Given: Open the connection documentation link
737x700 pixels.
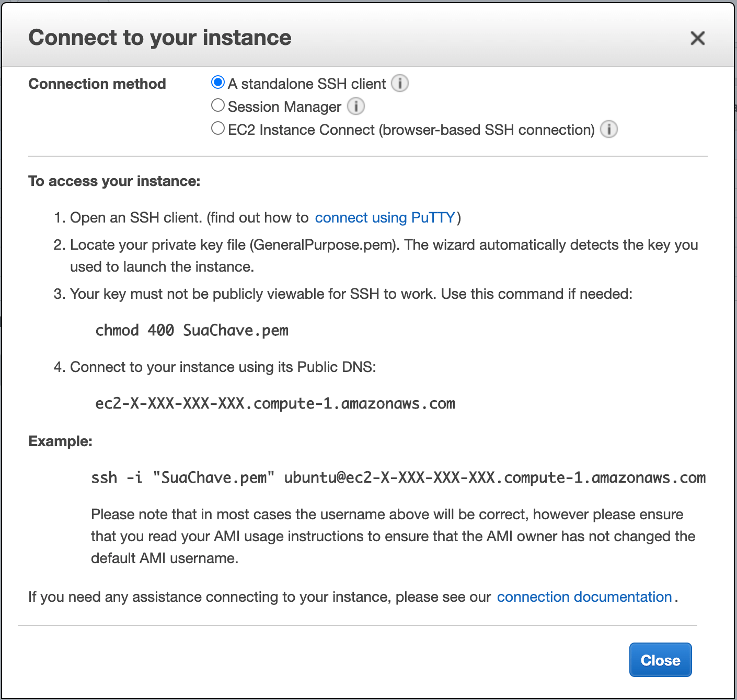Looking at the screenshot, I should [584, 597].
